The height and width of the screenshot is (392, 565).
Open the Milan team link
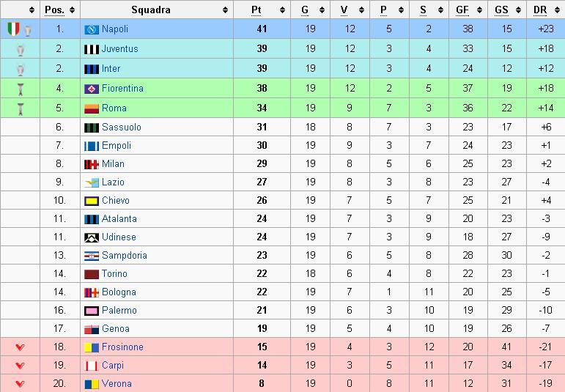pos(113,164)
